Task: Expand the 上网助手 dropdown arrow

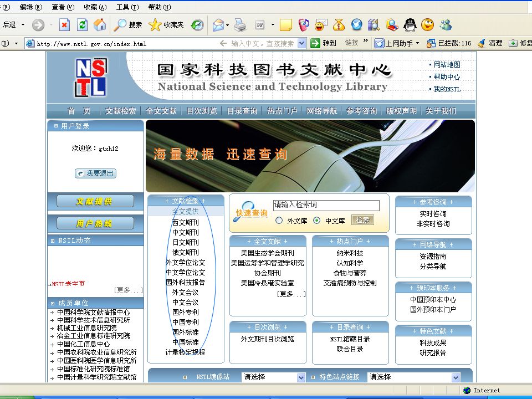Action: click(418, 43)
